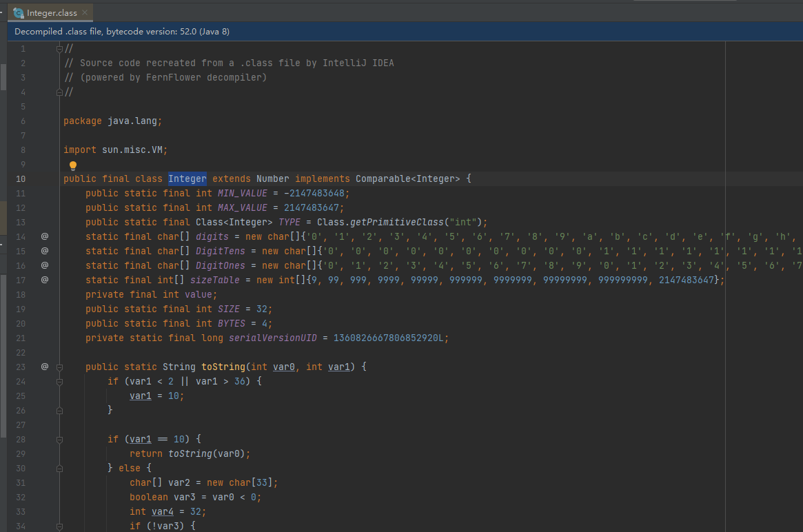Click sizeTable array name on line 17
Screen dimensions: 803x532
[214, 280]
